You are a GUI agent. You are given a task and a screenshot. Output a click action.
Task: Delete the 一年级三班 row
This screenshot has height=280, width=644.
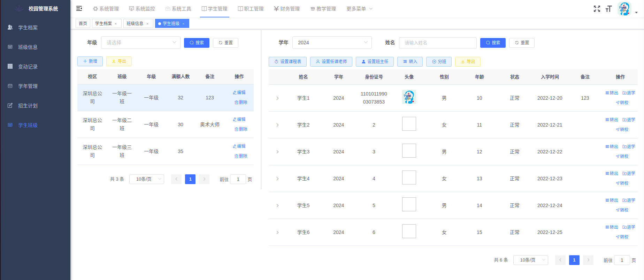[x=241, y=156]
